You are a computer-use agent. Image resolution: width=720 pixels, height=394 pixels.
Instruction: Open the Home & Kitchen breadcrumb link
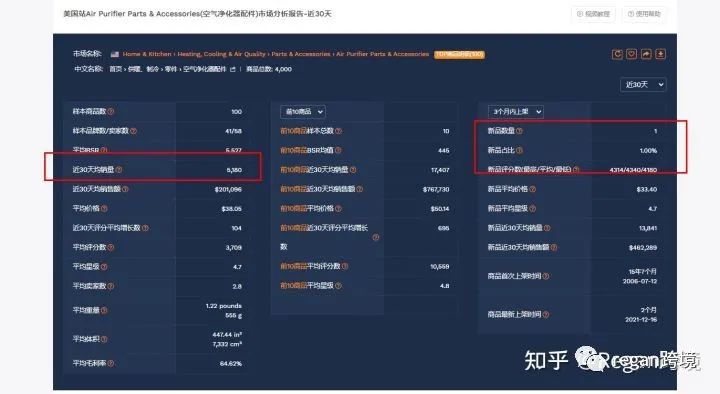click(x=147, y=54)
